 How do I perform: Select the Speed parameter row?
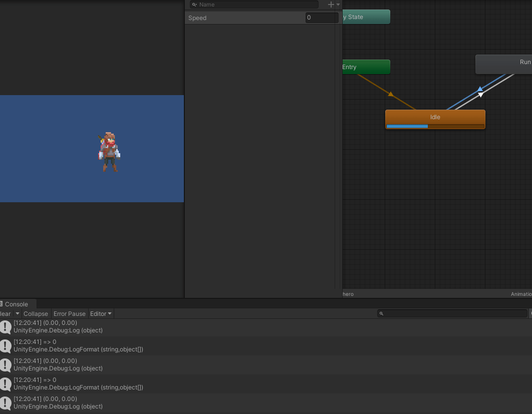(263, 18)
